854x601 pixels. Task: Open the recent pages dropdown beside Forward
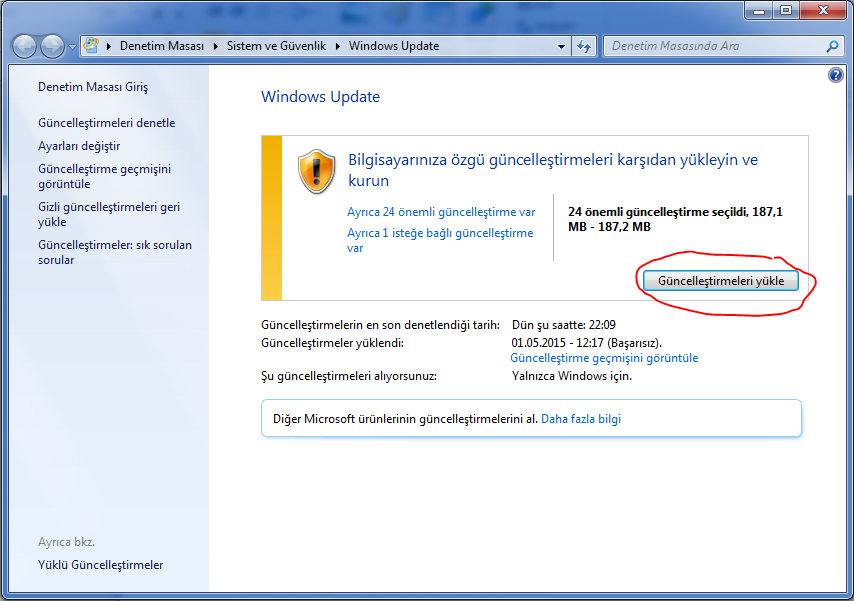pyautogui.click(x=72, y=47)
